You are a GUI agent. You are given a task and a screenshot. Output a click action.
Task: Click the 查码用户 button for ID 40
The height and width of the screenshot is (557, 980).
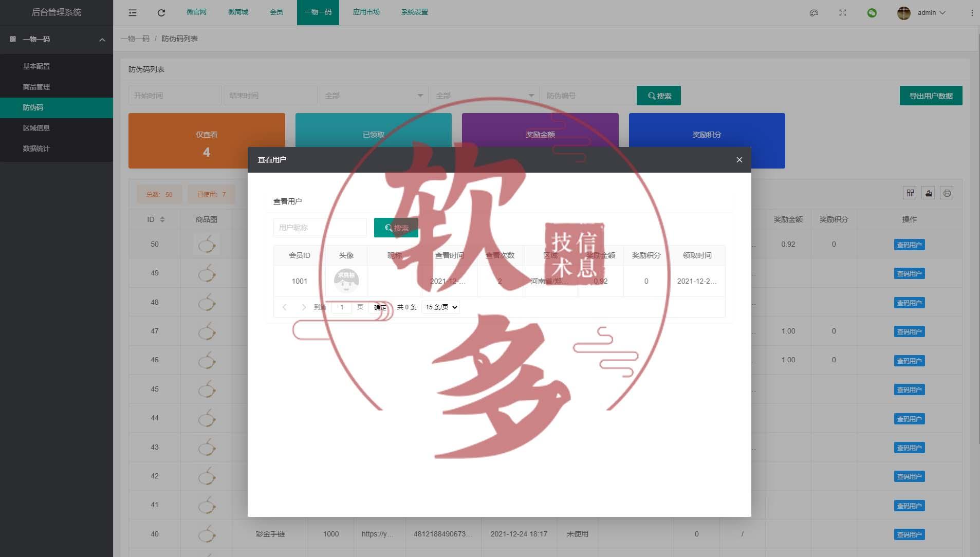point(910,534)
